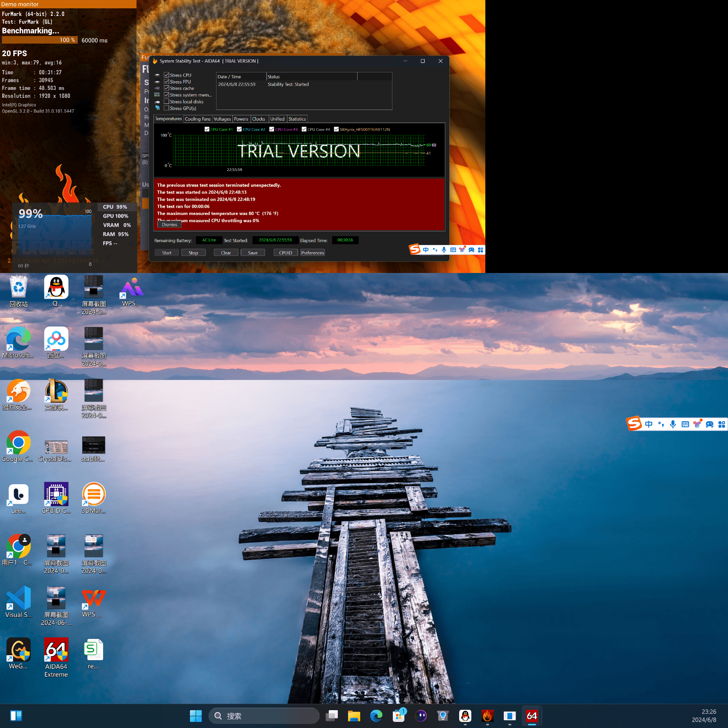Switch to the Voltages tab
Viewport: 728px width, 728px height.
point(222,119)
